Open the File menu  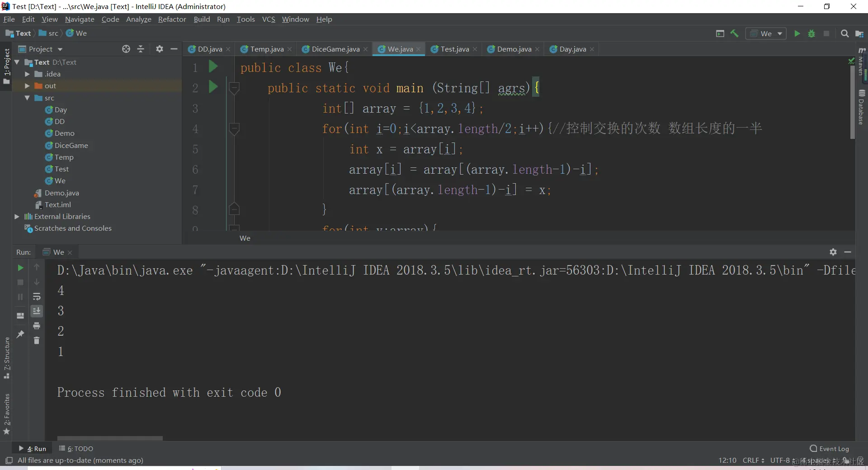[x=9, y=19]
